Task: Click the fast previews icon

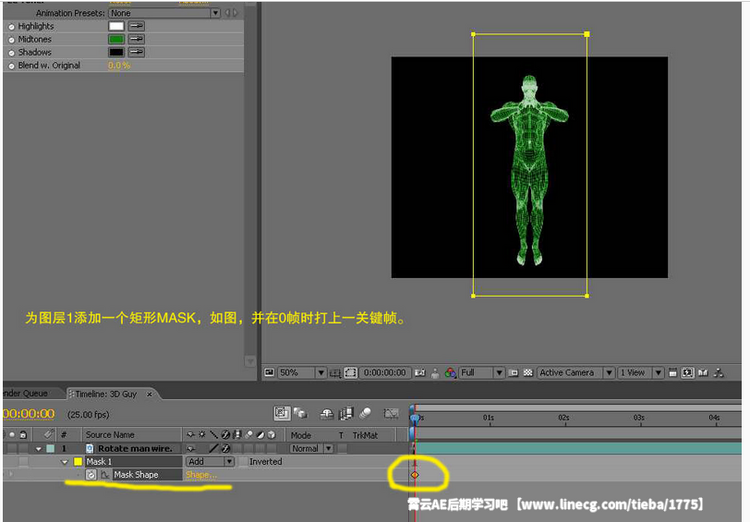Action: tap(688, 373)
